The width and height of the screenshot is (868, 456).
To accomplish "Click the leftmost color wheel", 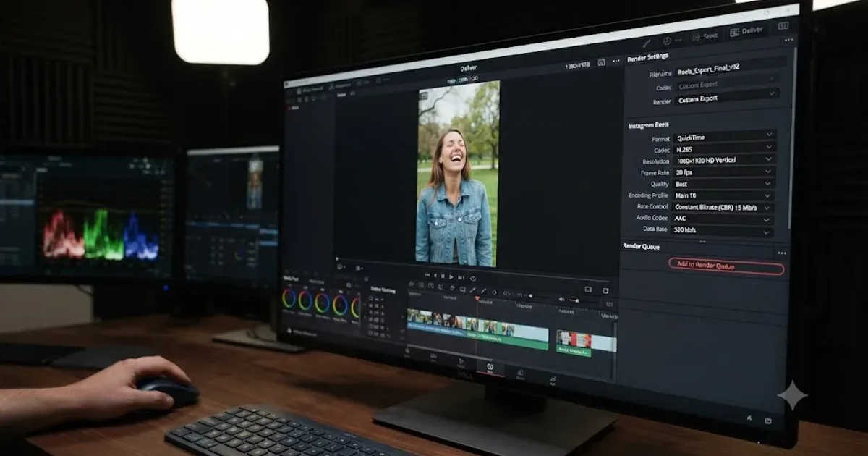I will [x=289, y=298].
